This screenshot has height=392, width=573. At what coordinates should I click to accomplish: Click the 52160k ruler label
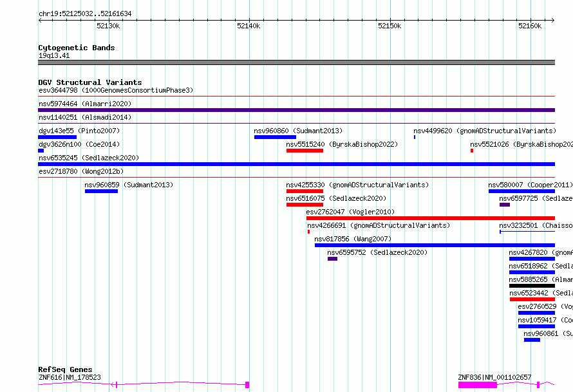pyautogui.click(x=530, y=26)
